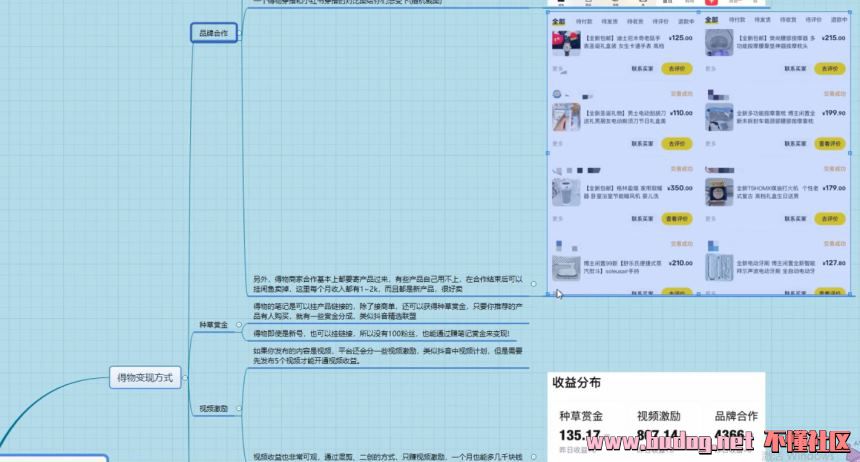Open the 全部 tab in left order list

click(558, 20)
